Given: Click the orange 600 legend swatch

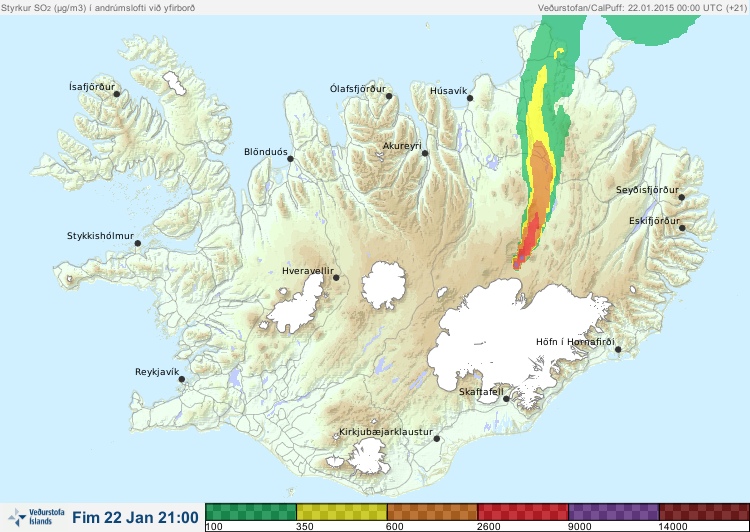Looking at the screenshot, I should (x=432, y=512).
